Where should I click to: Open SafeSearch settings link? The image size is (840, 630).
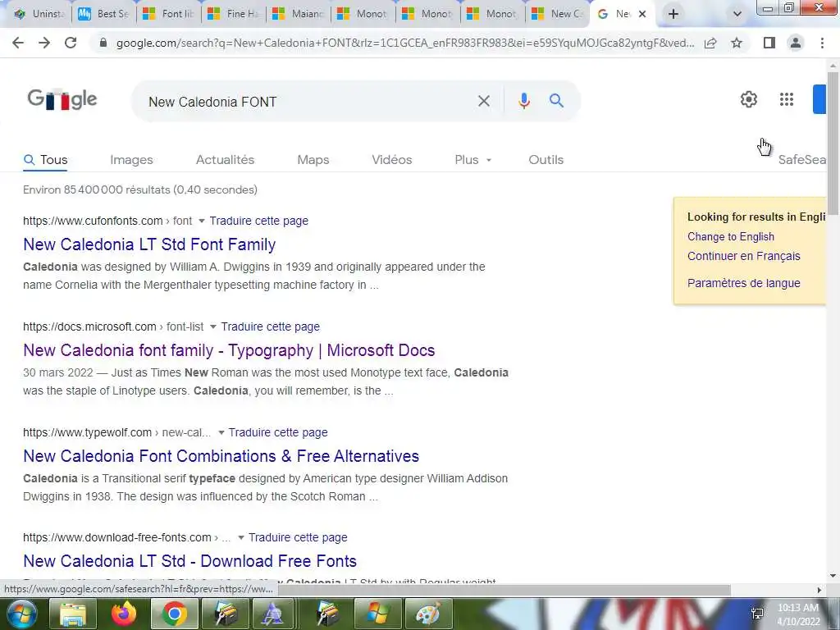(x=802, y=160)
